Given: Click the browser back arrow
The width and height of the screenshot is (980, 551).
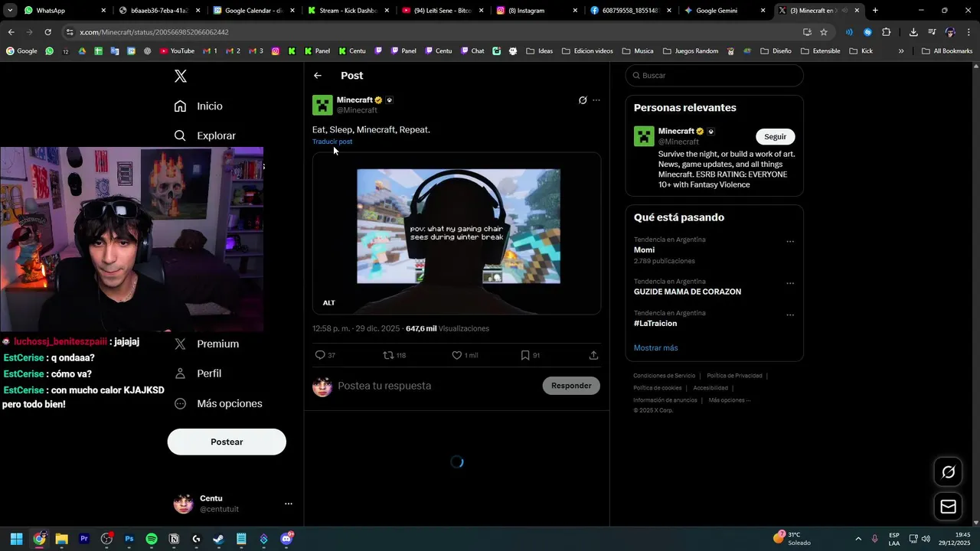Looking at the screenshot, I should [x=11, y=32].
